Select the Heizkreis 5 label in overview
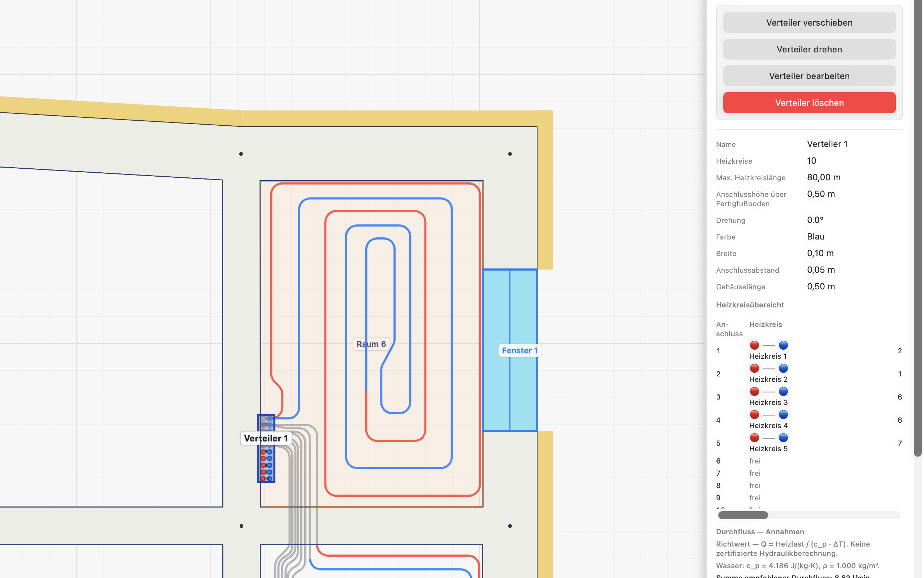 (768, 449)
